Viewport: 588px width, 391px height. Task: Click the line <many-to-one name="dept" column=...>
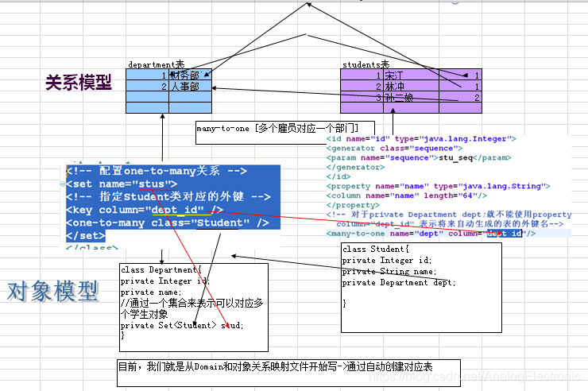(431, 233)
